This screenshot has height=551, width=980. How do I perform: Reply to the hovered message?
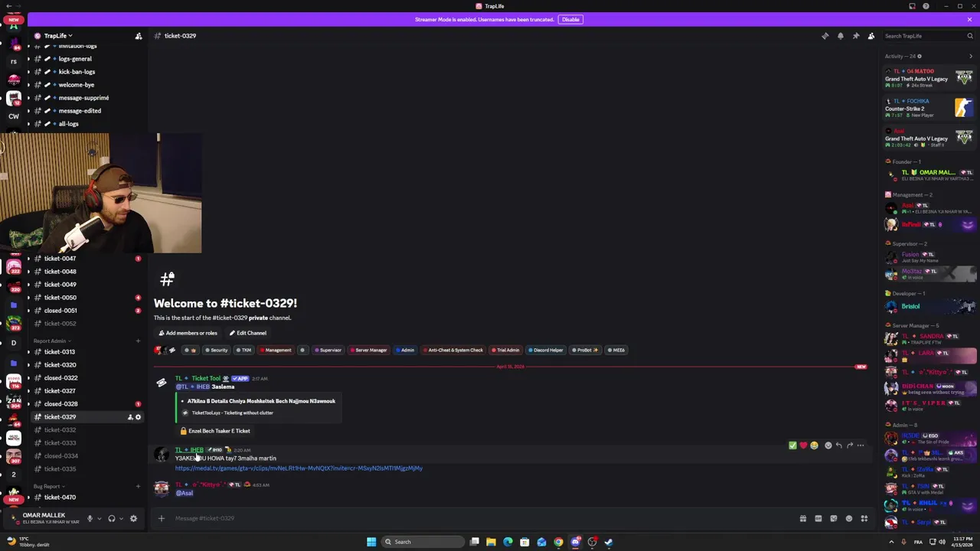click(838, 445)
